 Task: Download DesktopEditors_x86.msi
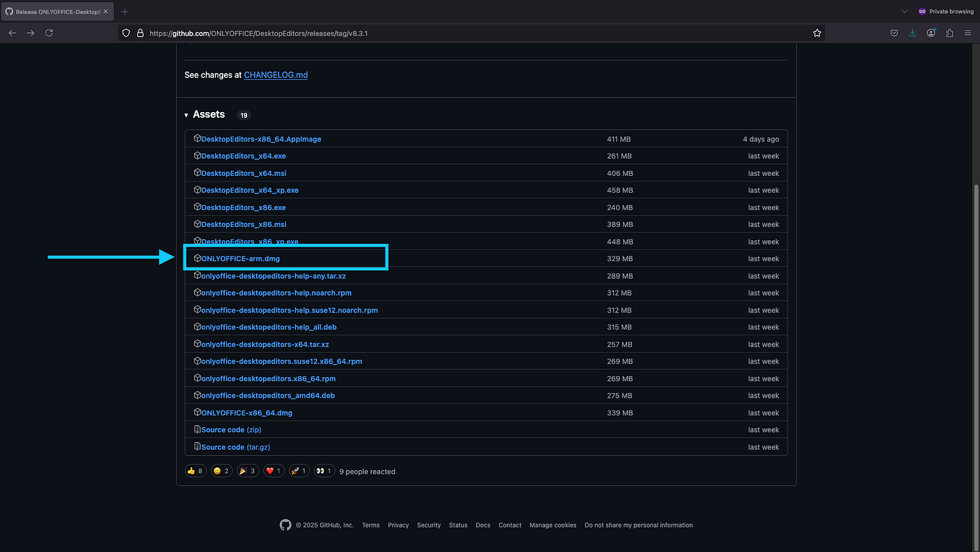point(244,225)
